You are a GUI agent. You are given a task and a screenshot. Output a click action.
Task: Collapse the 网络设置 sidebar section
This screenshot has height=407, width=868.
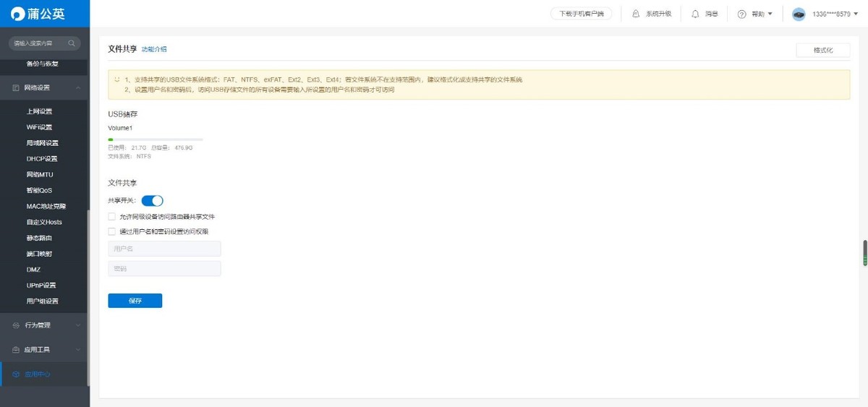point(77,87)
